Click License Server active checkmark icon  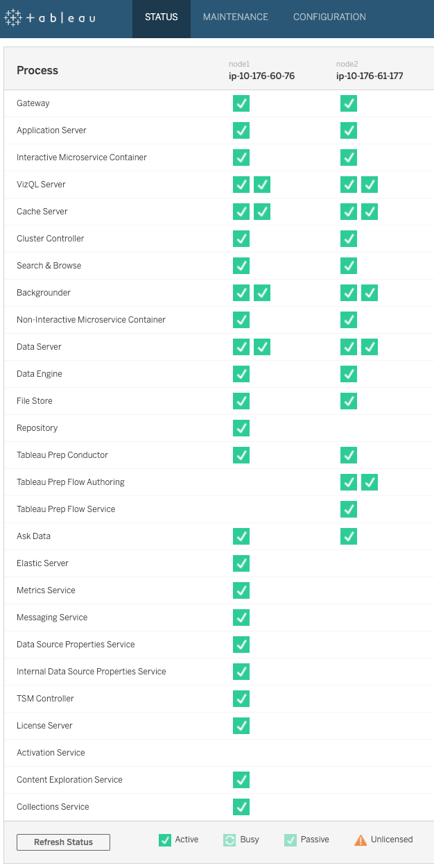click(241, 726)
